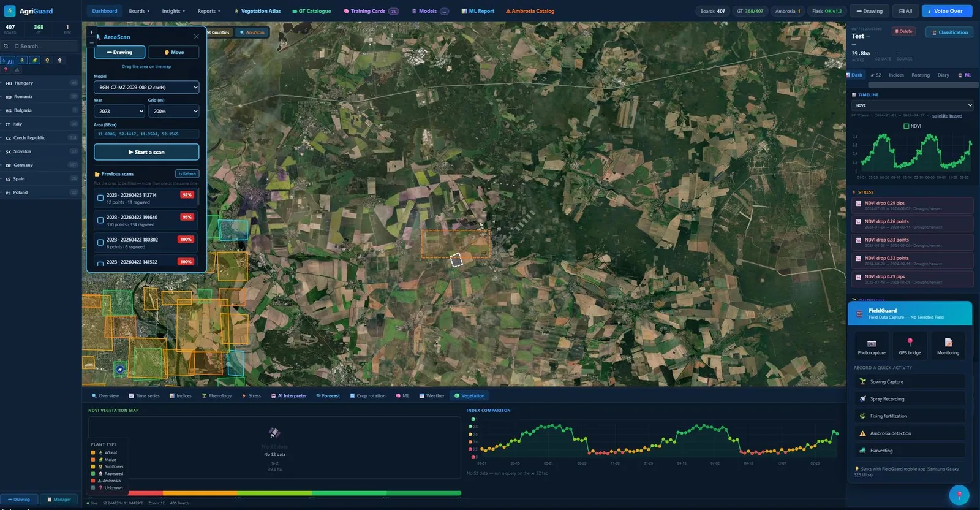Click the Ambrosia legend color swatch

93,481
